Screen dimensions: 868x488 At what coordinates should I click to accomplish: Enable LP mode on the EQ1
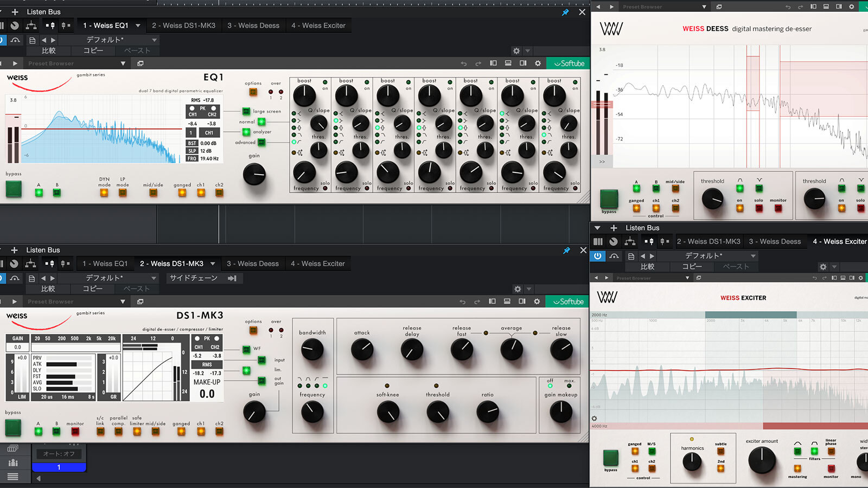[123, 192]
